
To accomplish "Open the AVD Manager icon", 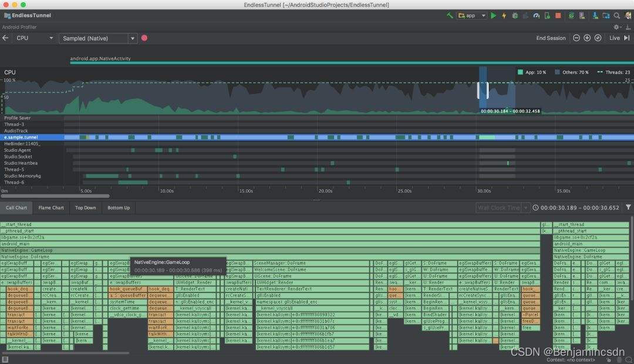I will coord(582,15).
